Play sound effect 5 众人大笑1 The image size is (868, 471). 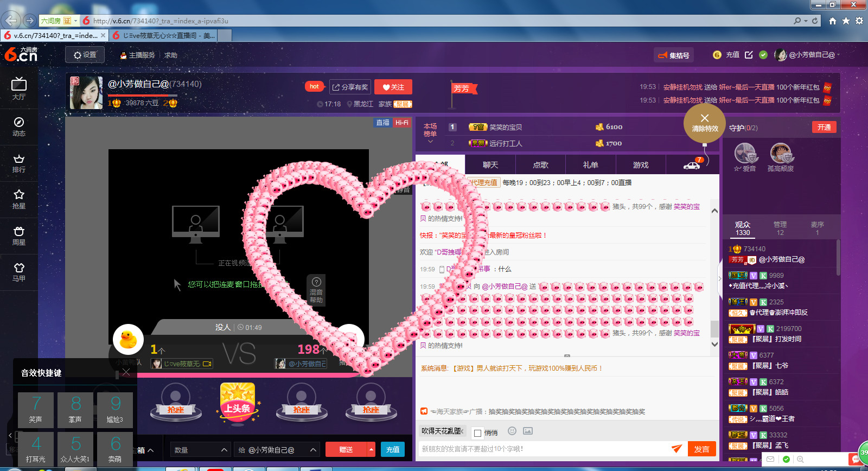(75, 449)
